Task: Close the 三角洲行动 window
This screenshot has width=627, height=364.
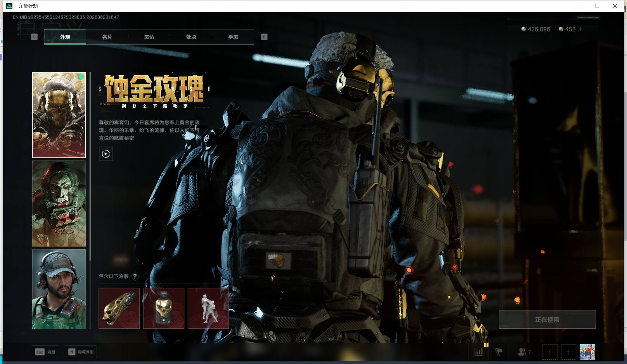Action: click(x=615, y=6)
